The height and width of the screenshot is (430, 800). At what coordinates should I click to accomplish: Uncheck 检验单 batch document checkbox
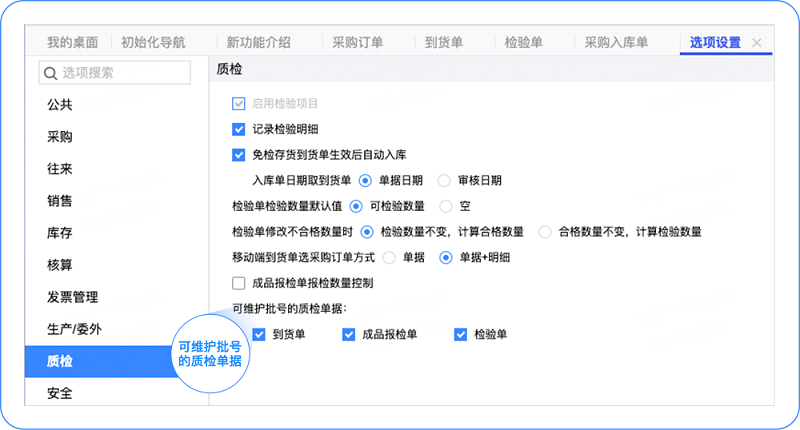(460, 335)
